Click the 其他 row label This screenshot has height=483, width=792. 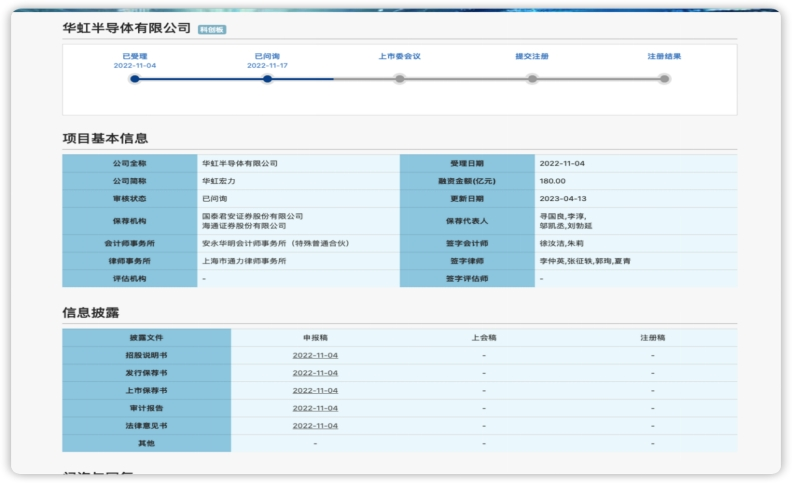click(146, 443)
